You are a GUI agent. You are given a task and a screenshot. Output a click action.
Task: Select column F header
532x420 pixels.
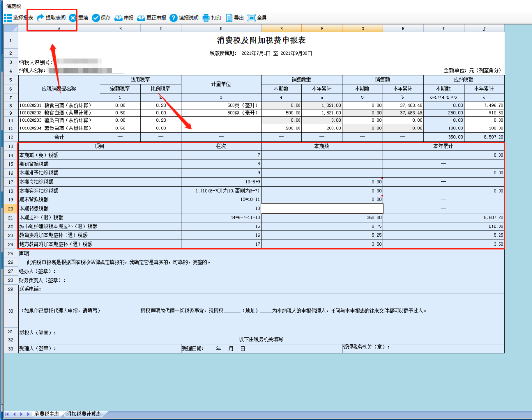pos(322,29)
